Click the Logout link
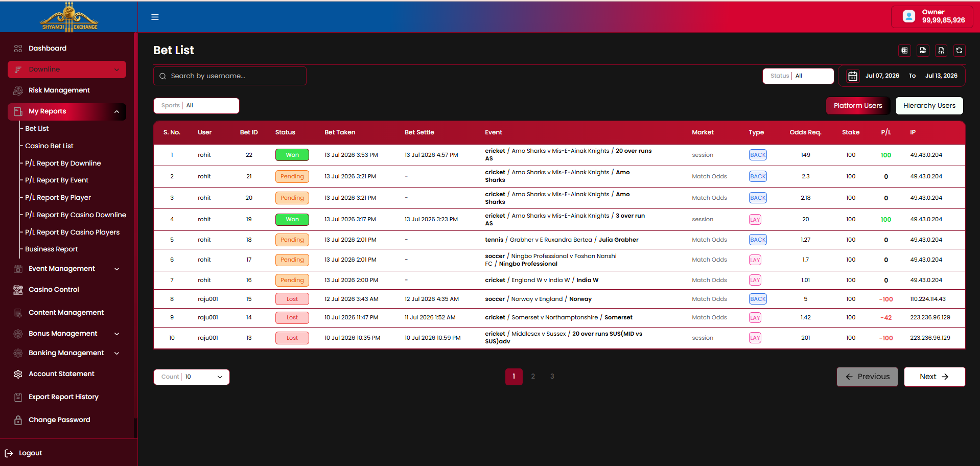The height and width of the screenshot is (466, 980). coord(30,453)
